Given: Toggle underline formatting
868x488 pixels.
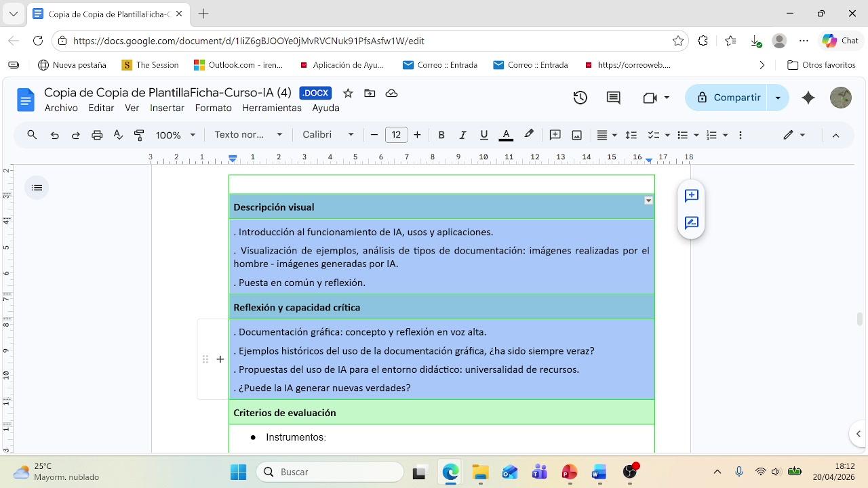Looking at the screenshot, I should pos(484,135).
